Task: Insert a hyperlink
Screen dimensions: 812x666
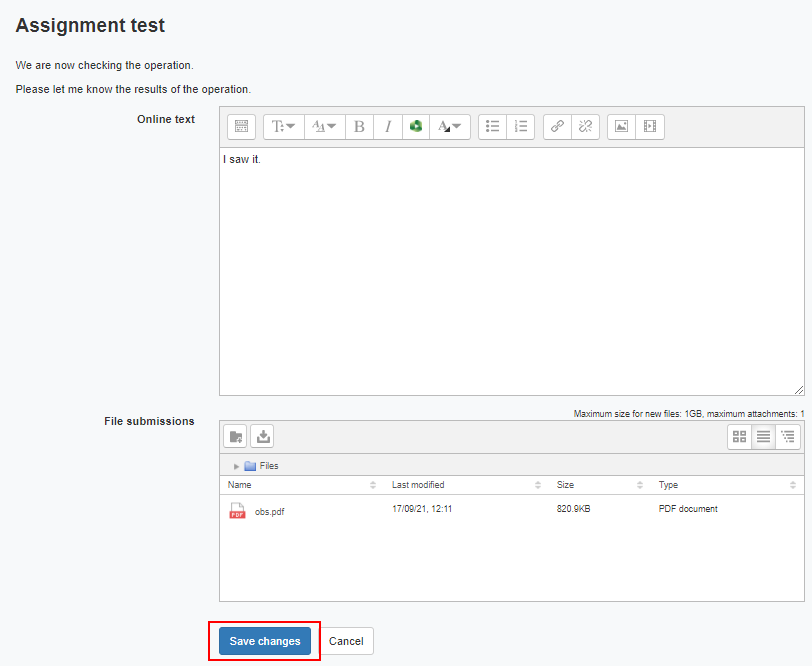Action: [x=557, y=127]
